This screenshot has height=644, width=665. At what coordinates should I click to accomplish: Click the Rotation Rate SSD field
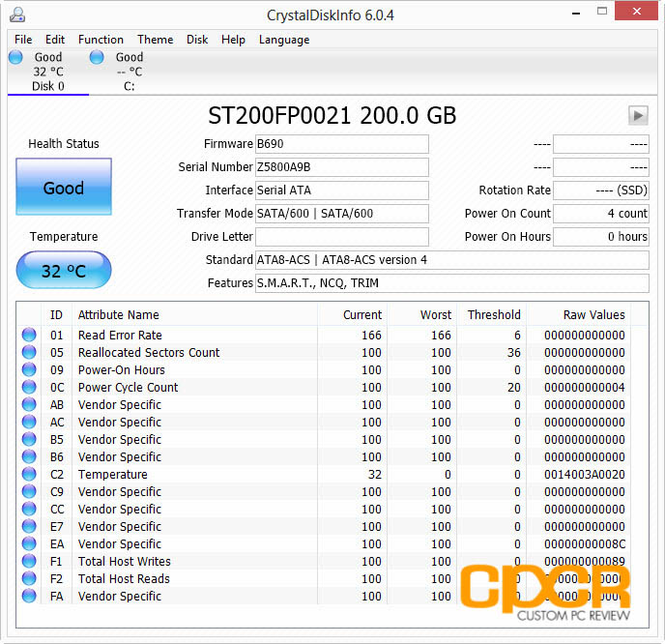coord(601,190)
